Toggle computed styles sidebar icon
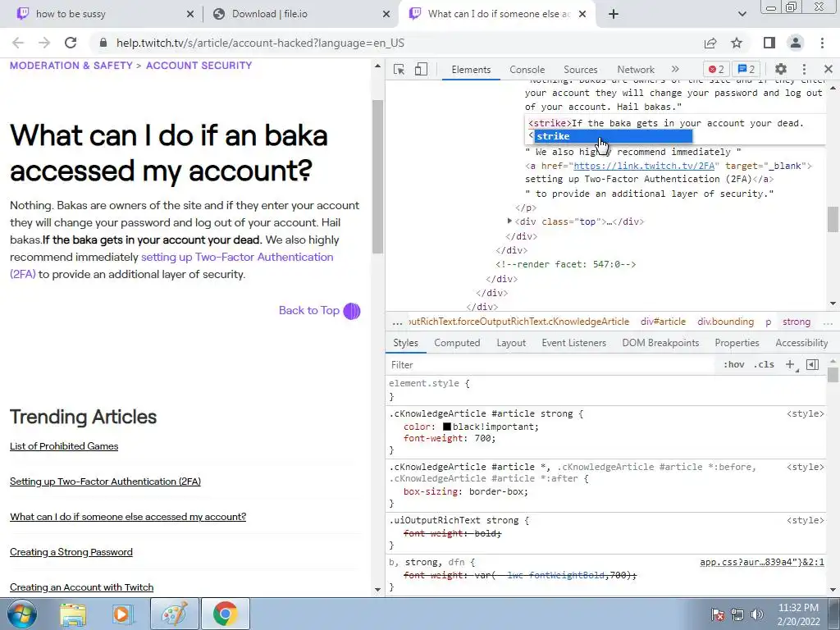Image resolution: width=840 pixels, height=630 pixels. [812, 365]
